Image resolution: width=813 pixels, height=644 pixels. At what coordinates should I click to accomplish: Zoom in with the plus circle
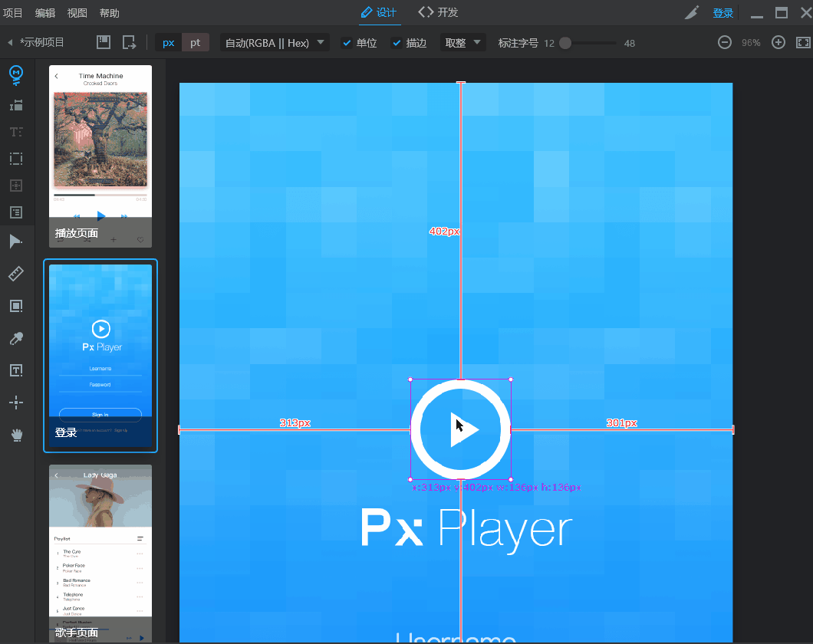(x=778, y=42)
